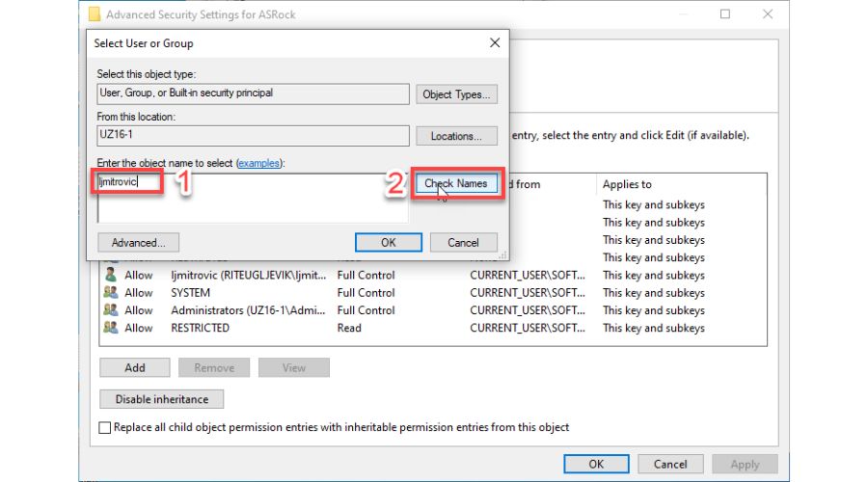Click the From this location field
868x482 pixels.
(253, 136)
